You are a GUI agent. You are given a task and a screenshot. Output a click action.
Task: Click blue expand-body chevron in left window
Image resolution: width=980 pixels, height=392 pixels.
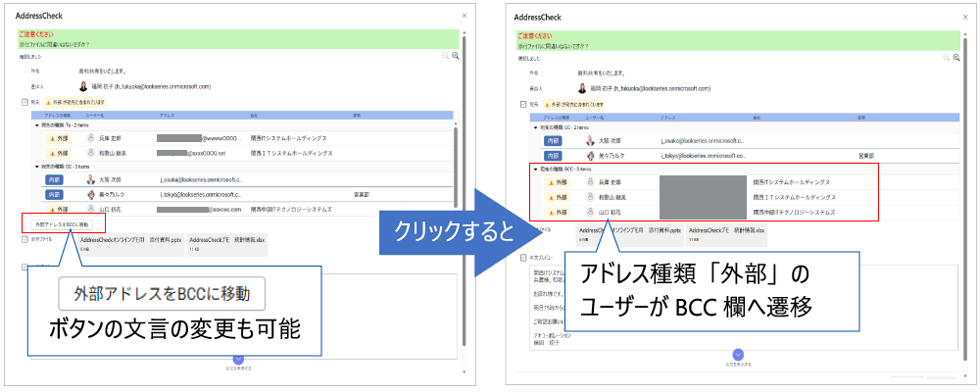pos(238,359)
